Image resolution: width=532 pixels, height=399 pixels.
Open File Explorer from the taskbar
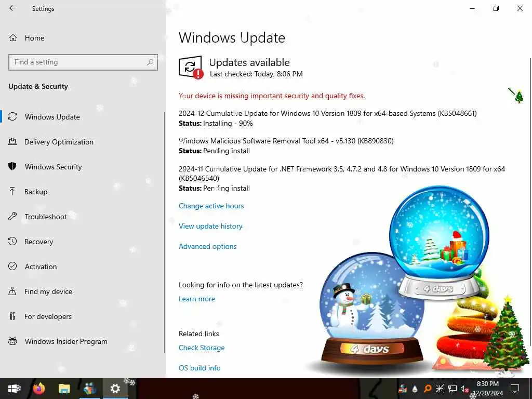[64, 389]
